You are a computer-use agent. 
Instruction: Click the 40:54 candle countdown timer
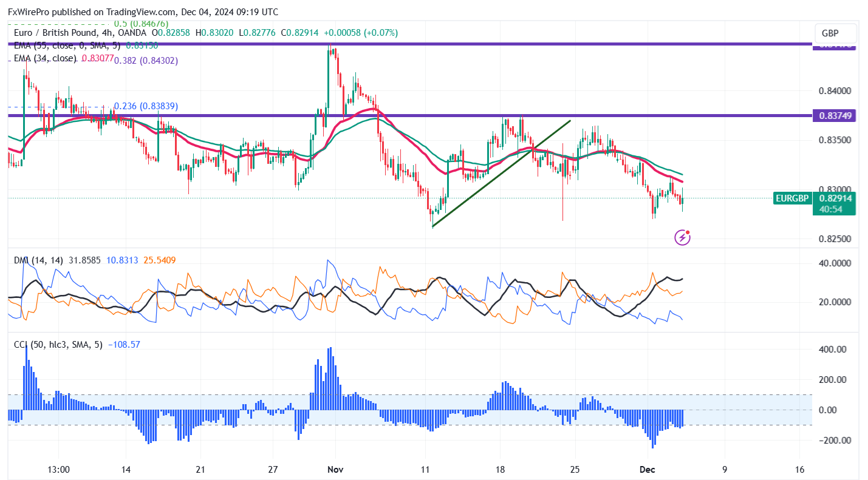(x=831, y=209)
